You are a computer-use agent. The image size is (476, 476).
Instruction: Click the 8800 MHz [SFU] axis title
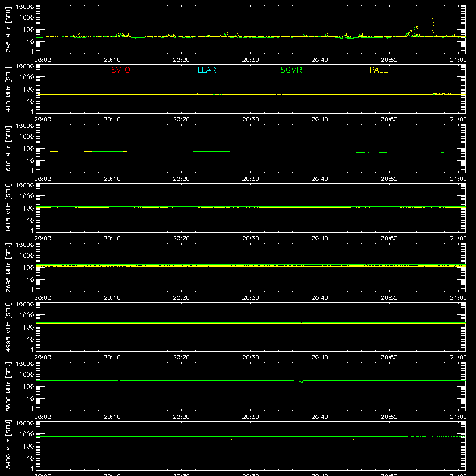point(8,386)
